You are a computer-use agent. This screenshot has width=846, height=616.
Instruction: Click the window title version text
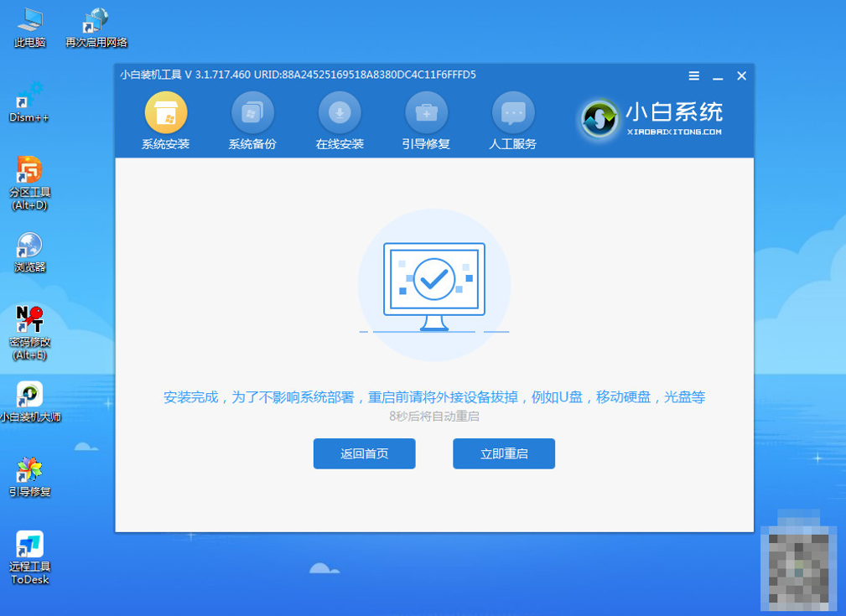298,75
